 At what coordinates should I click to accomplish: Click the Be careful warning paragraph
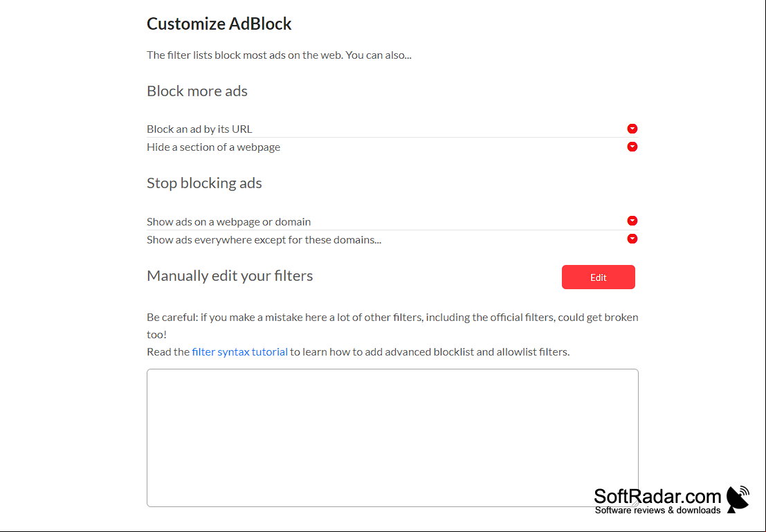[392, 326]
